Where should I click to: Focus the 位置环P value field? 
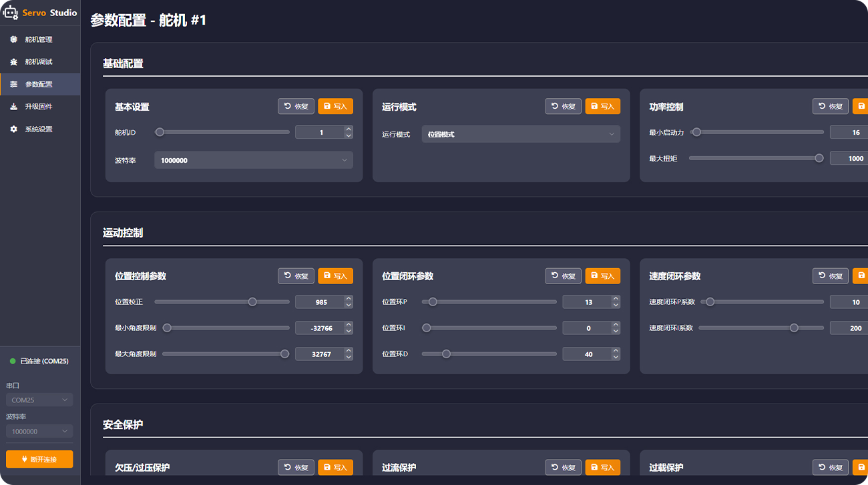click(587, 302)
